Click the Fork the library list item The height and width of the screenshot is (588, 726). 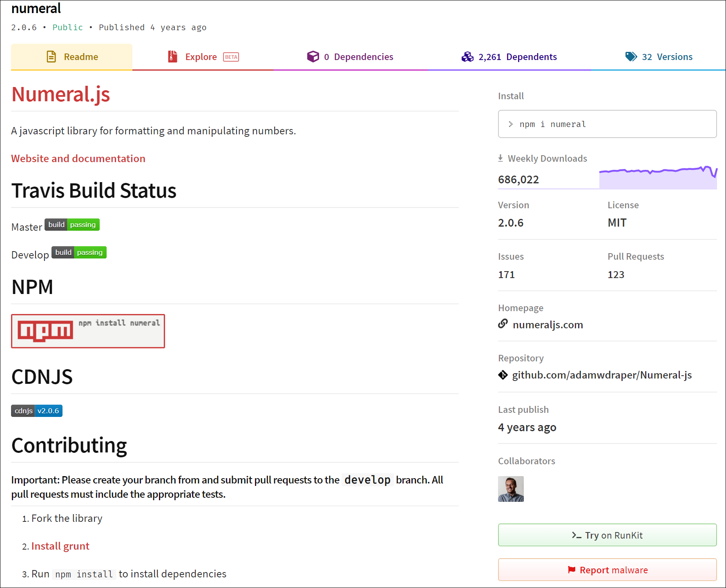(67, 518)
